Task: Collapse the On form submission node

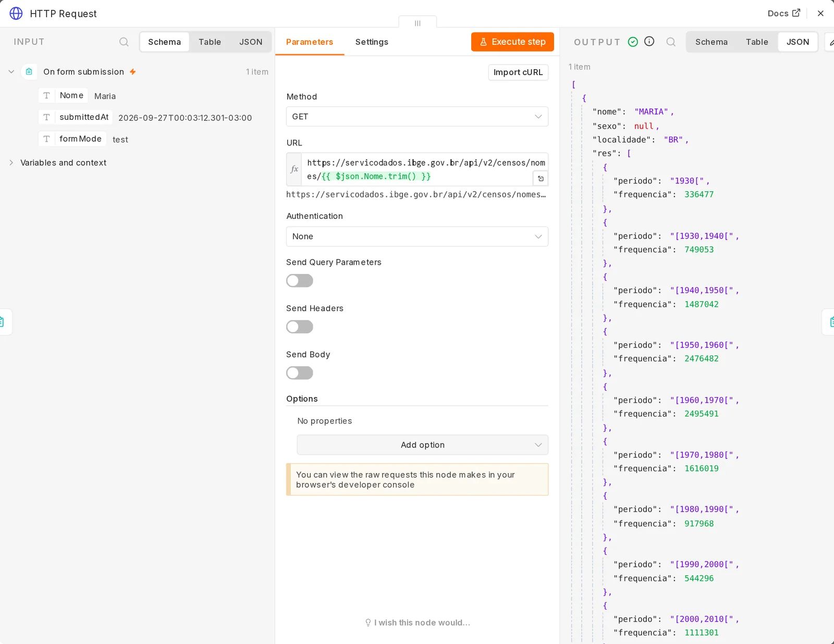Action: 11,72
